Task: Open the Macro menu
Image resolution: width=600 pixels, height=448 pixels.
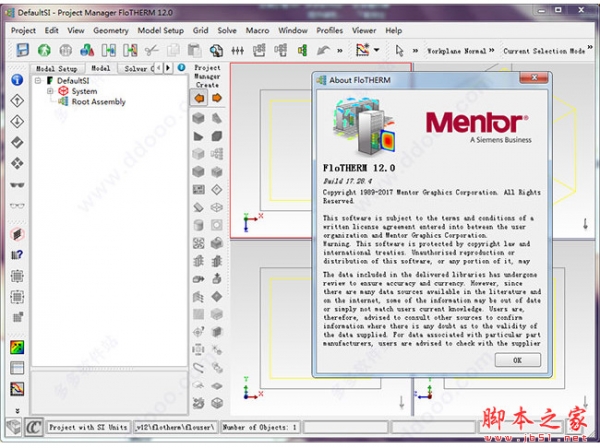Action: [x=257, y=30]
